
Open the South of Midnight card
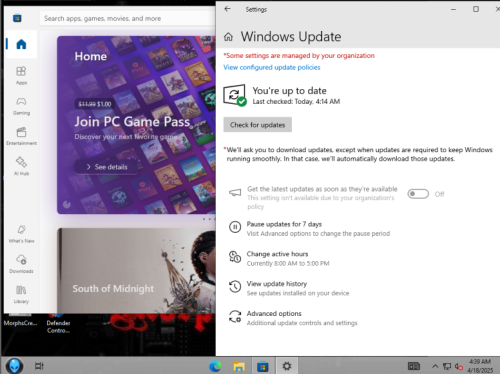click(136, 270)
